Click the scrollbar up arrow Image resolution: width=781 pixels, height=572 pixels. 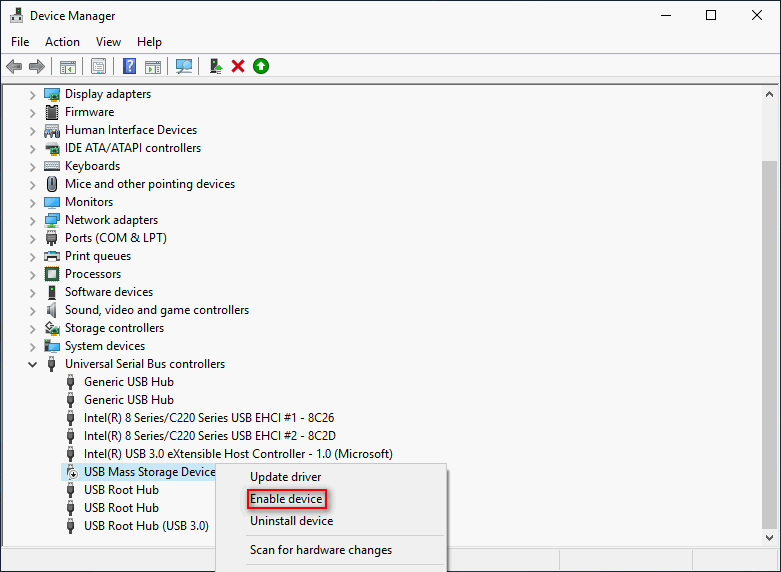click(x=768, y=93)
